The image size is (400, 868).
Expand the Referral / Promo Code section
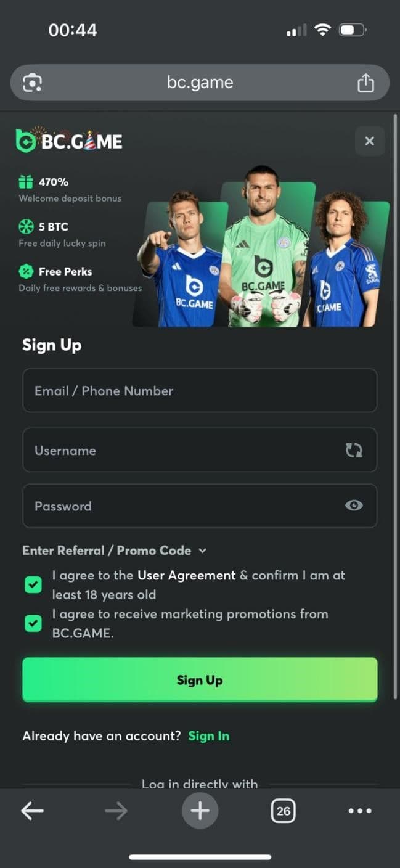pyautogui.click(x=203, y=551)
